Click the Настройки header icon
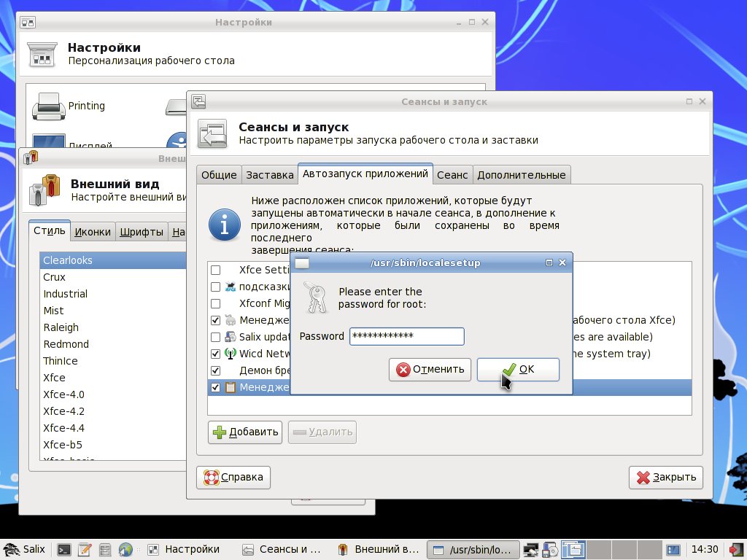Screen dimensions: 747x560 pyautogui.click(x=42, y=54)
